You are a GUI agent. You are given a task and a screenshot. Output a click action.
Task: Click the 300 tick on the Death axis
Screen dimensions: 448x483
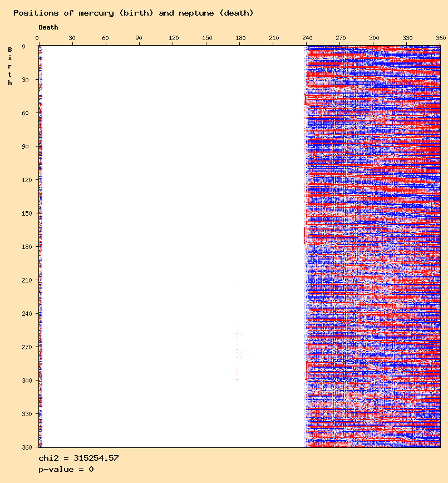[373, 38]
